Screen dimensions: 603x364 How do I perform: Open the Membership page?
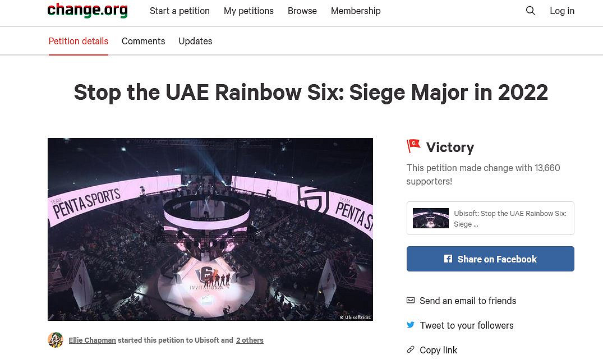[356, 11]
